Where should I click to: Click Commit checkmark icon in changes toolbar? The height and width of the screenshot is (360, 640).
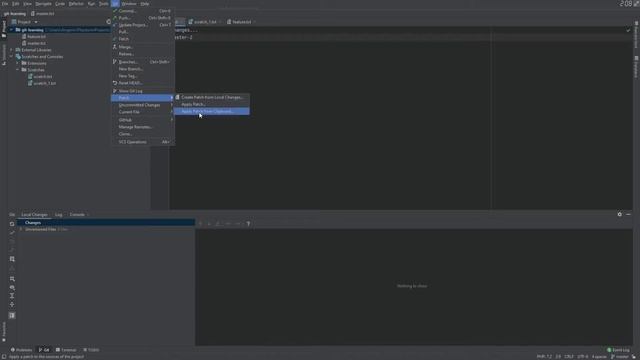coord(12,233)
